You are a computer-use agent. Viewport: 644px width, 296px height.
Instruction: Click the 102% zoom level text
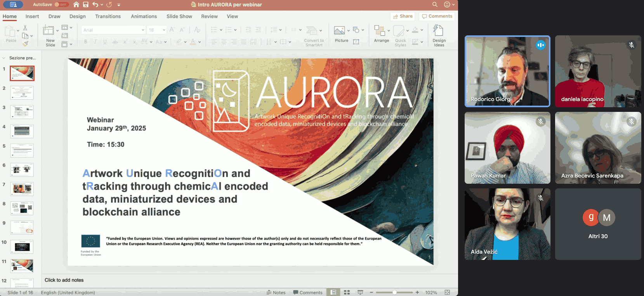(x=431, y=293)
